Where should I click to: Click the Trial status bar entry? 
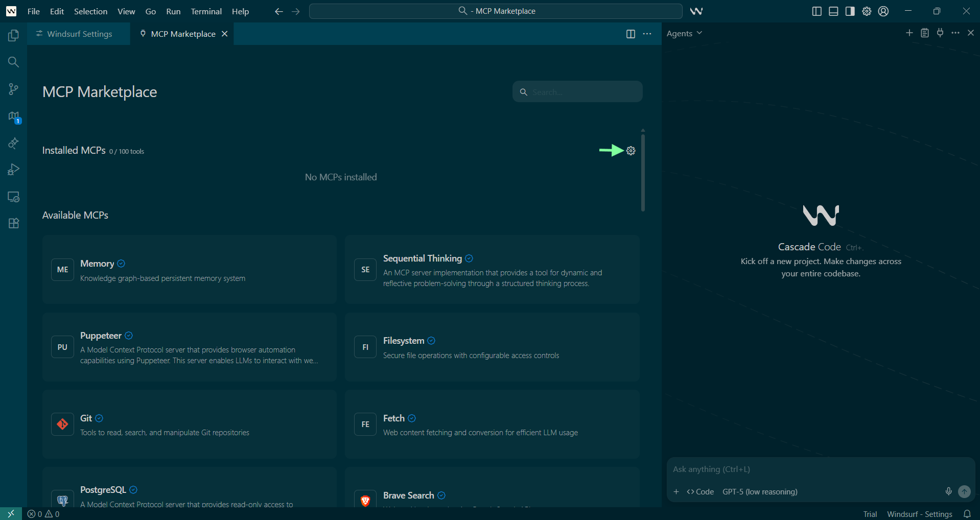pos(870,514)
